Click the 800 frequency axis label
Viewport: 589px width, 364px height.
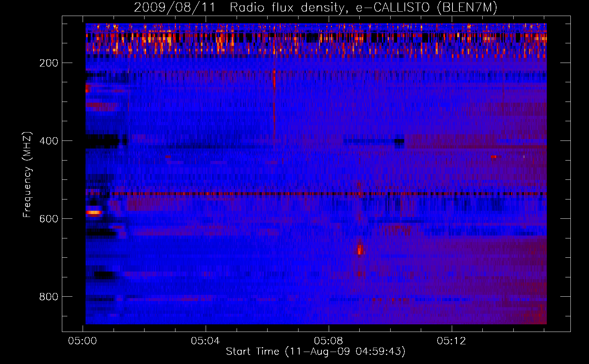coord(49,297)
